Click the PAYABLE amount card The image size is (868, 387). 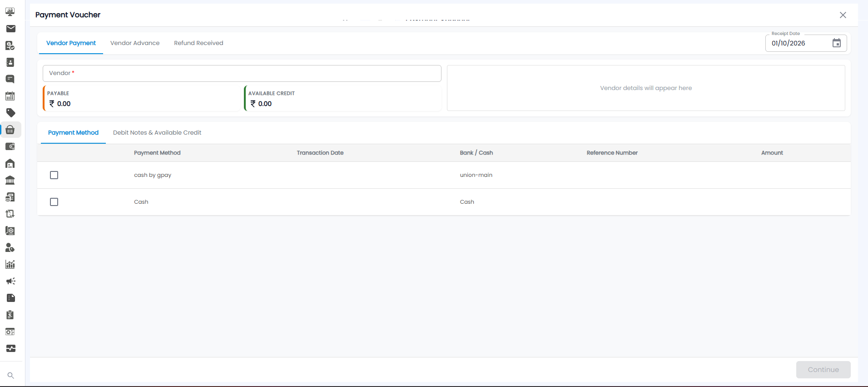click(141, 98)
